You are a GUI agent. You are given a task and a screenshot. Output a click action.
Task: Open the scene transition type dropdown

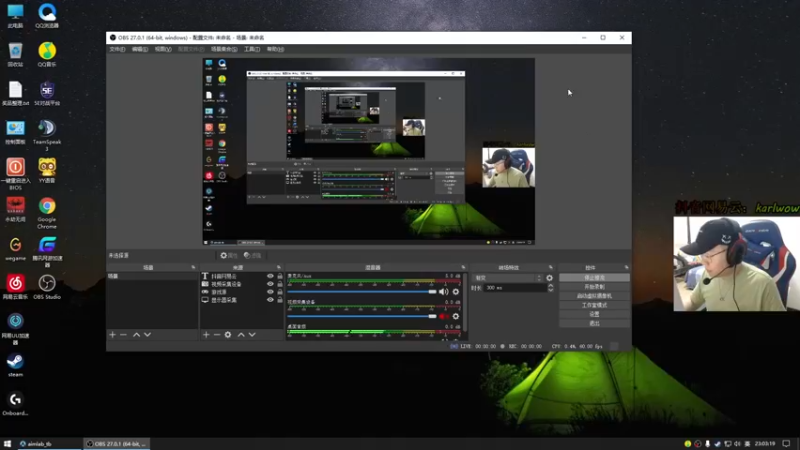point(508,278)
